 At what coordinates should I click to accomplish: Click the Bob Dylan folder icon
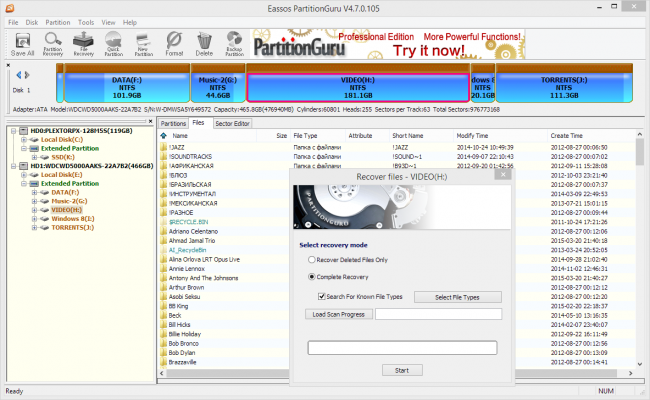coord(164,353)
